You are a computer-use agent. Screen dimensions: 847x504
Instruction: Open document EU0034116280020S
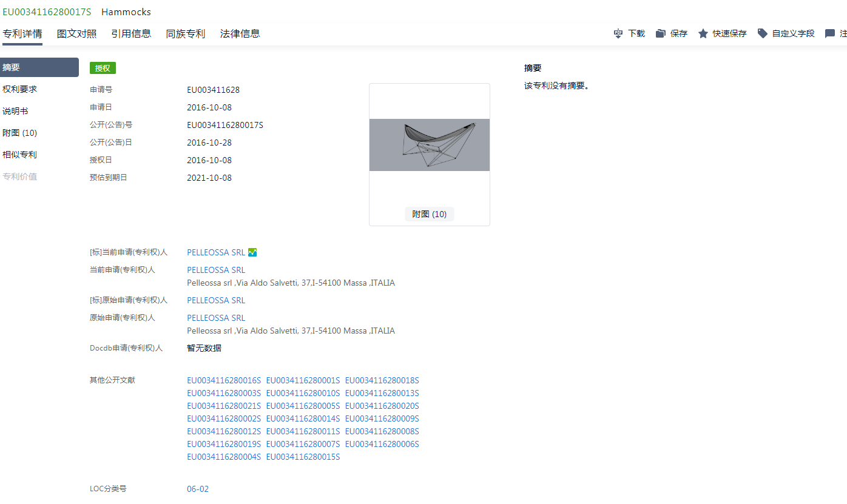pyautogui.click(x=382, y=406)
